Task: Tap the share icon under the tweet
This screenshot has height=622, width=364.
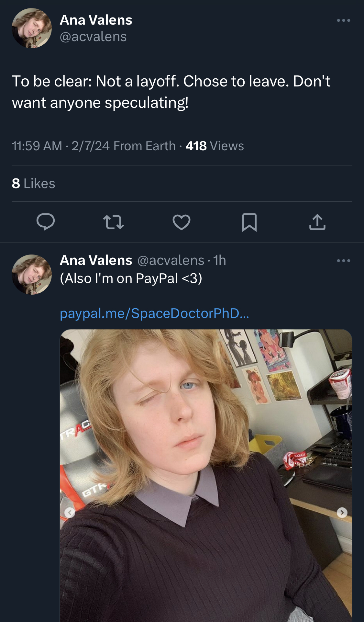Action: coord(317,222)
